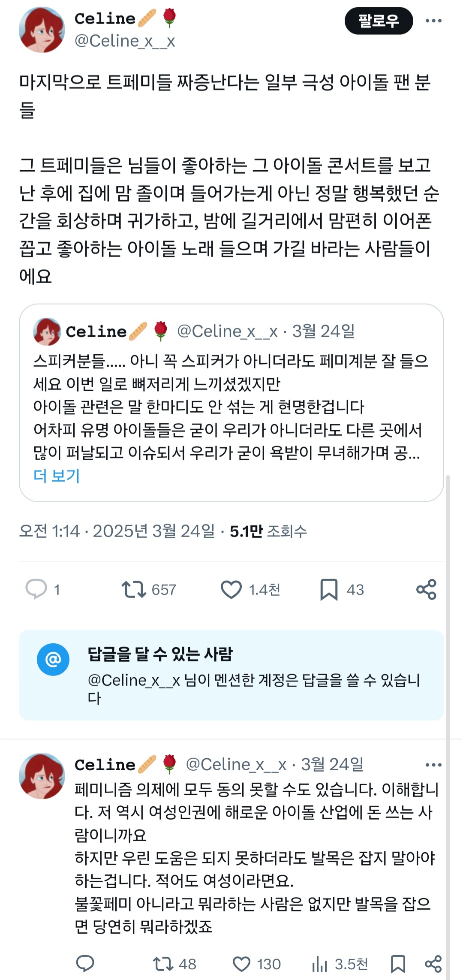The height and width of the screenshot is (980, 463).
Task: Retweet the main post with 657 reposts
Action: point(134,589)
